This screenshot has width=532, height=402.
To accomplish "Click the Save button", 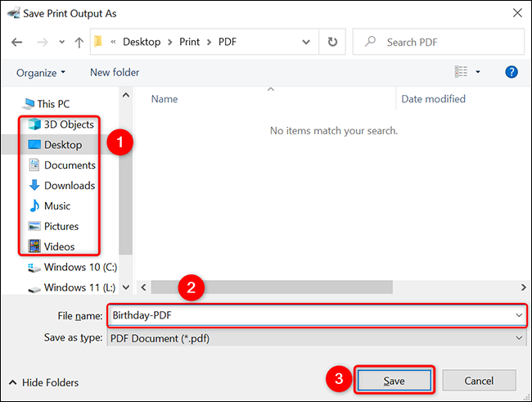I will pos(394,381).
